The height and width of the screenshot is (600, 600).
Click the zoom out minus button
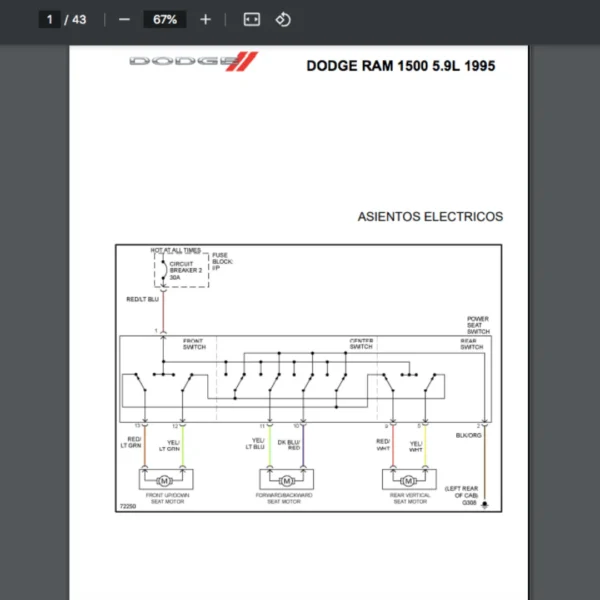(x=124, y=19)
